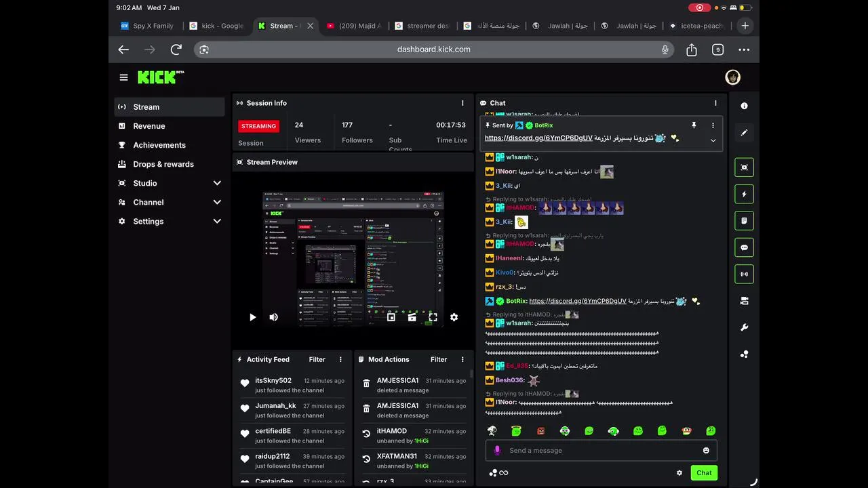The width and height of the screenshot is (868, 488).
Task: Open the Revenue page
Action: click(170, 126)
